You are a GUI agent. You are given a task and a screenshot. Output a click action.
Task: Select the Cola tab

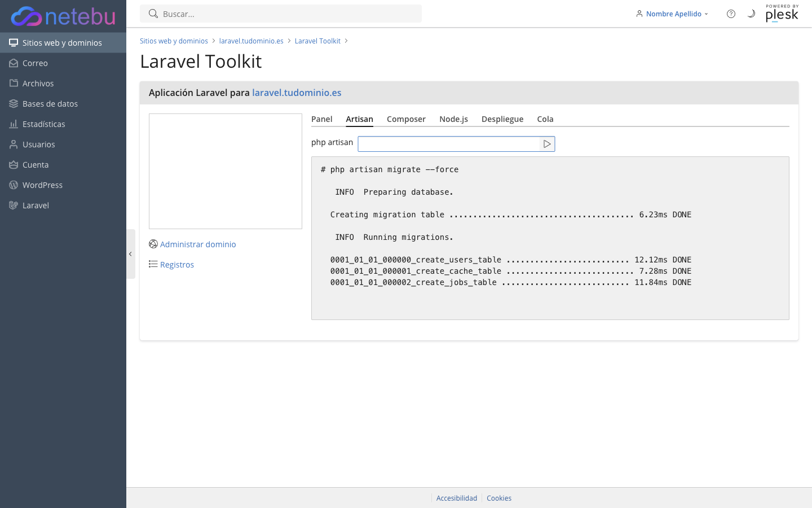coord(545,119)
